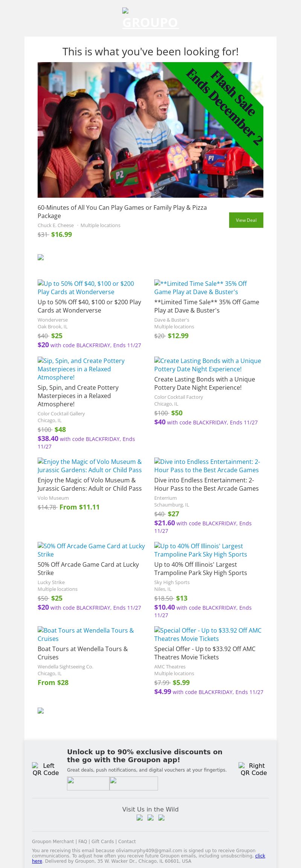The image size is (301, 868).
Task: Click the Left QR Code image
Action: (46, 769)
